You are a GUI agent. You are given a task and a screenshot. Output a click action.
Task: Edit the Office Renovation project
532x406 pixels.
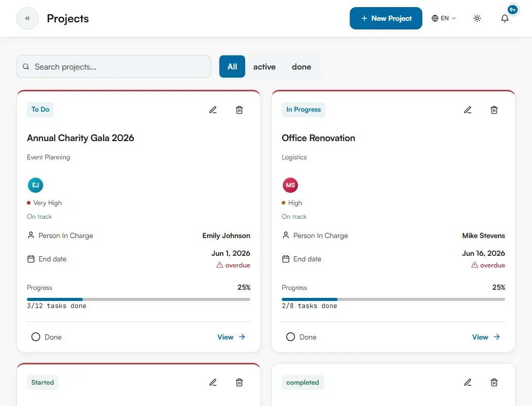[468, 110]
